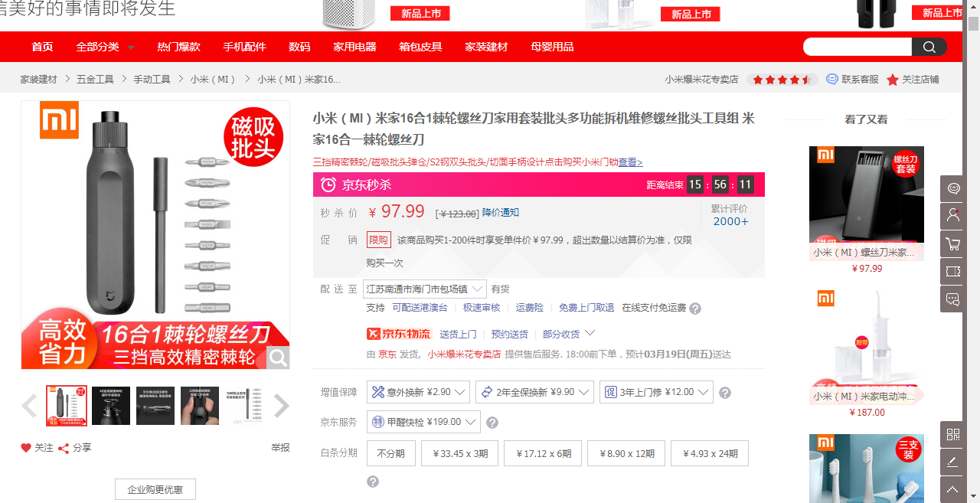The width and height of the screenshot is (980, 503).
Task: Open 母婴用品 nav item
Action: click(552, 47)
